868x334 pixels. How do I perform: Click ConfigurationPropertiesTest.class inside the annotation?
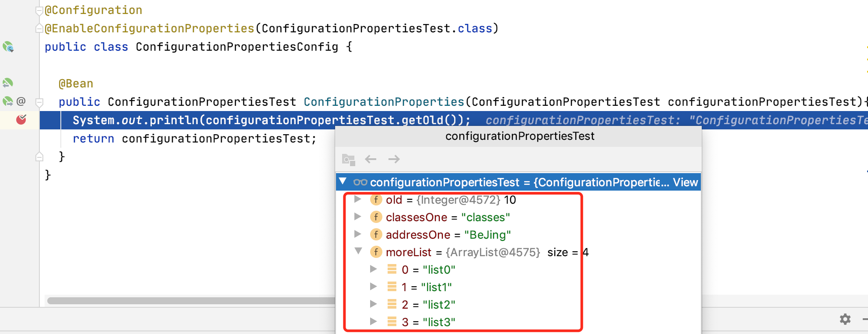[377, 28]
